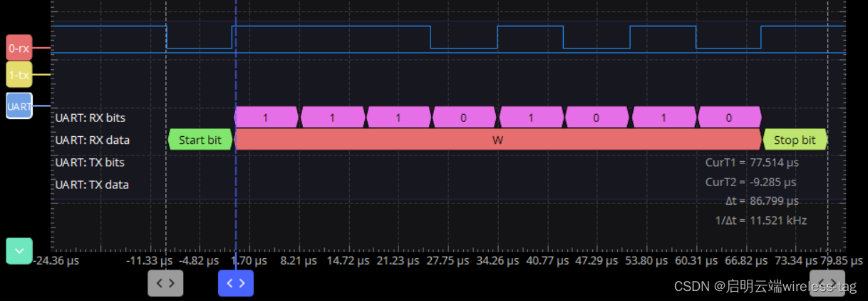Screen dimensions: 868x301
Task: Click the sixth RX bit block showing 0
Action: tap(597, 118)
